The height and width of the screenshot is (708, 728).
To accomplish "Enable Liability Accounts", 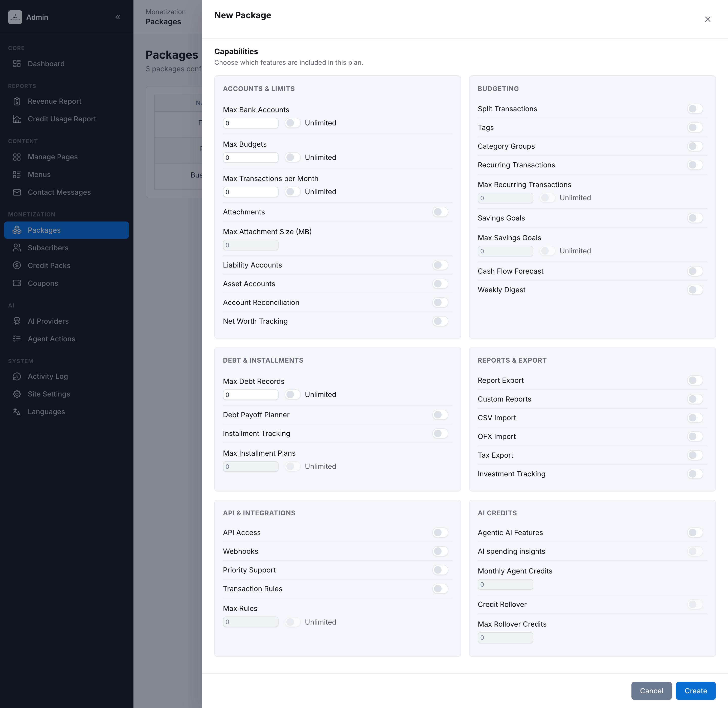I will coord(440,265).
